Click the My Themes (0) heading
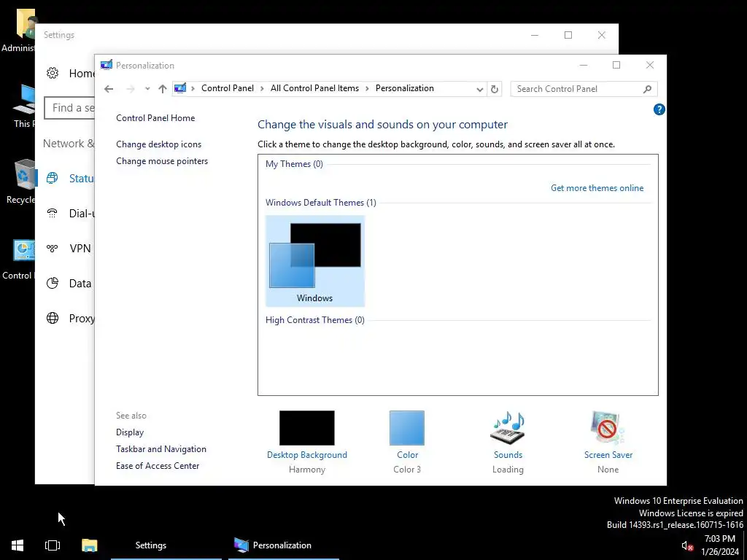747x560 pixels. pyautogui.click(x=294, y=164)
